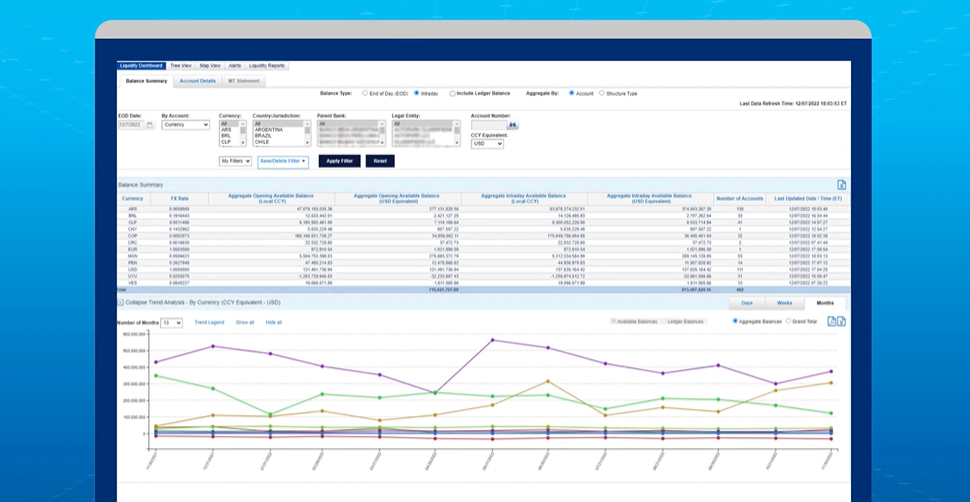
Task: Click the Reset button
Action: [x=380, y=161]
